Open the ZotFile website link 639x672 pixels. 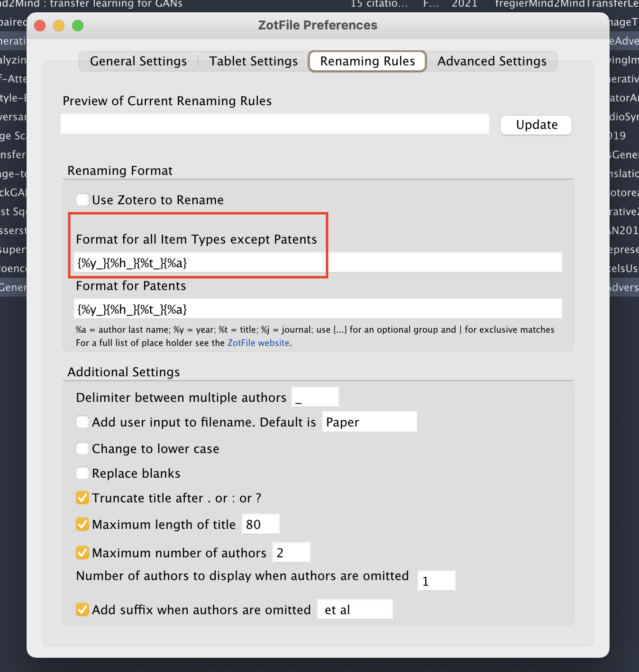click(x=258, y=343)
